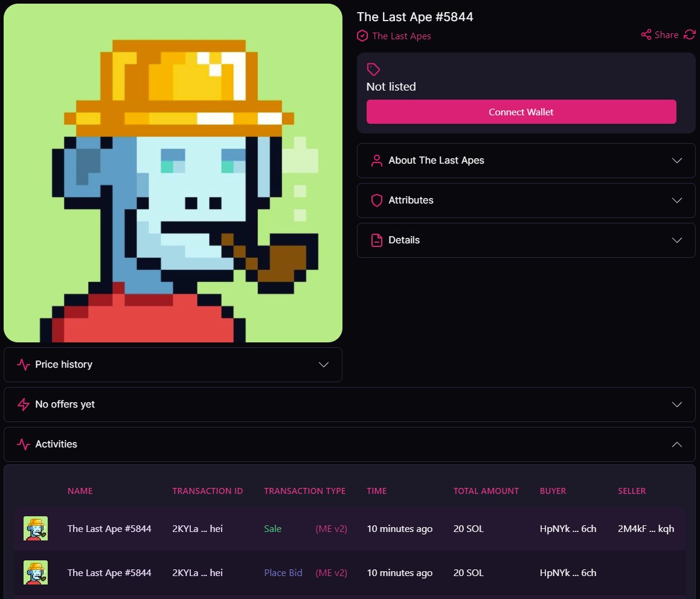Click the refresh arrows icon
The image size is (700, 599).
click(x=689, y=35)
